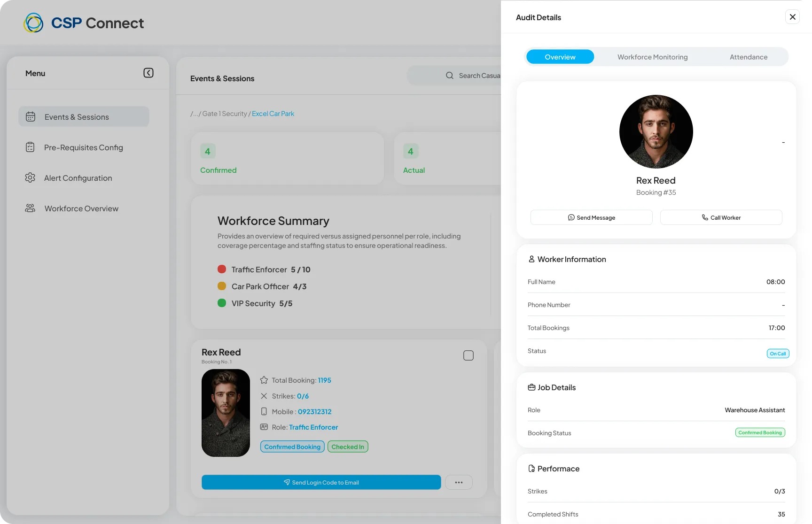The width and height of the screenshot is (812, 524).
Task: Click the Car Park Officer 4/3 row
Action: [262, 286]
